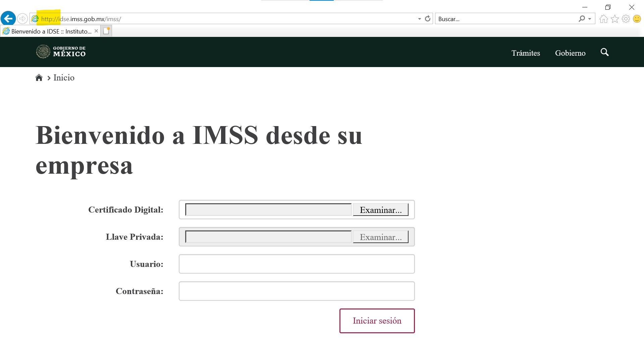
Task: Click the Gobierno de México logo
Action: (61, 52)
